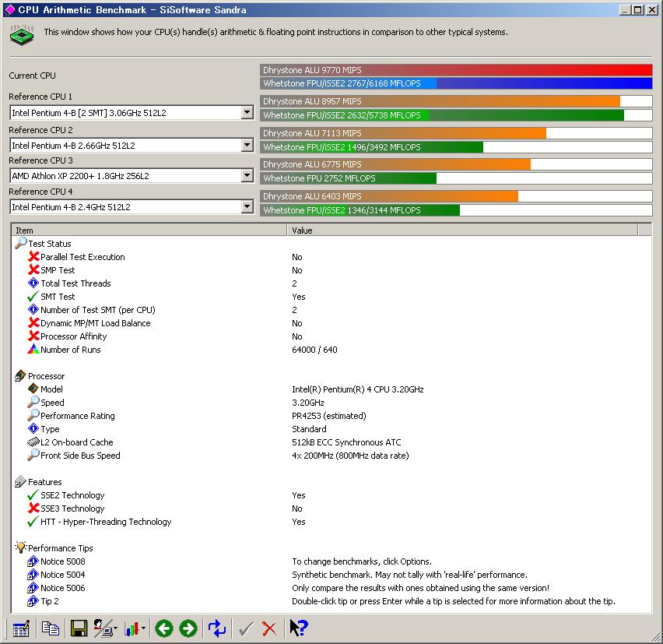Click AMD Athlon XP 2200+ combo text
The width and height of the screenshot is (663, 644).
pyautogui.click(x=80, y=176)
